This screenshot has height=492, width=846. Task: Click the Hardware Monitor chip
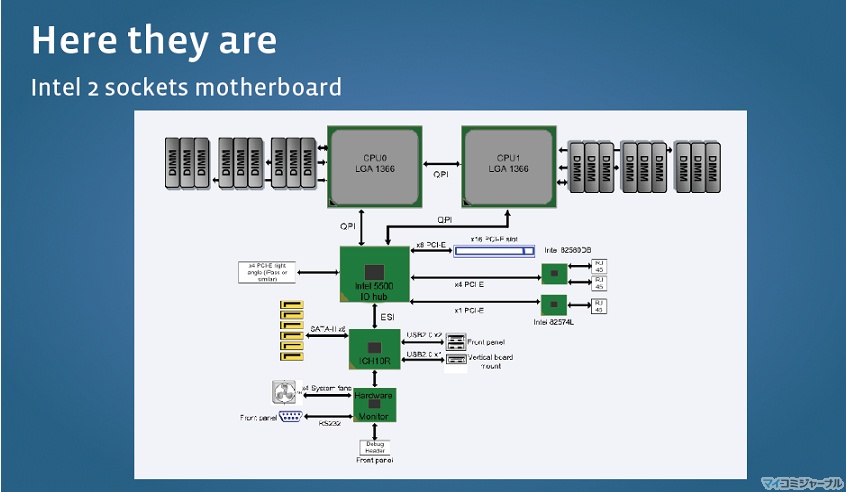374,405
